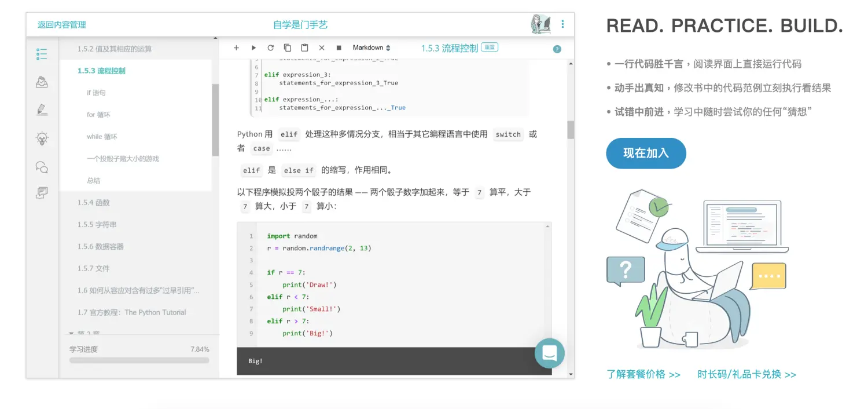Click the '现在加入' join button
This screenshot has width=868, height=409.
(646, 154)
